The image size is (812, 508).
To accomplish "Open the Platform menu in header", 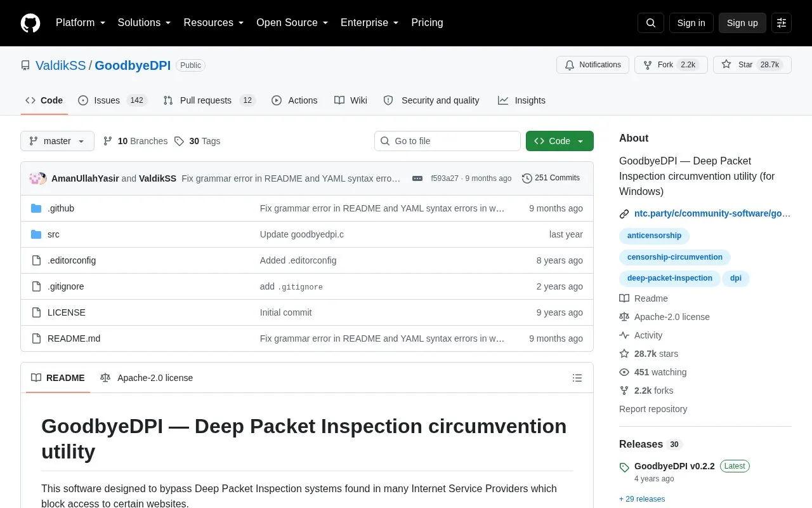I will [81, 23].
